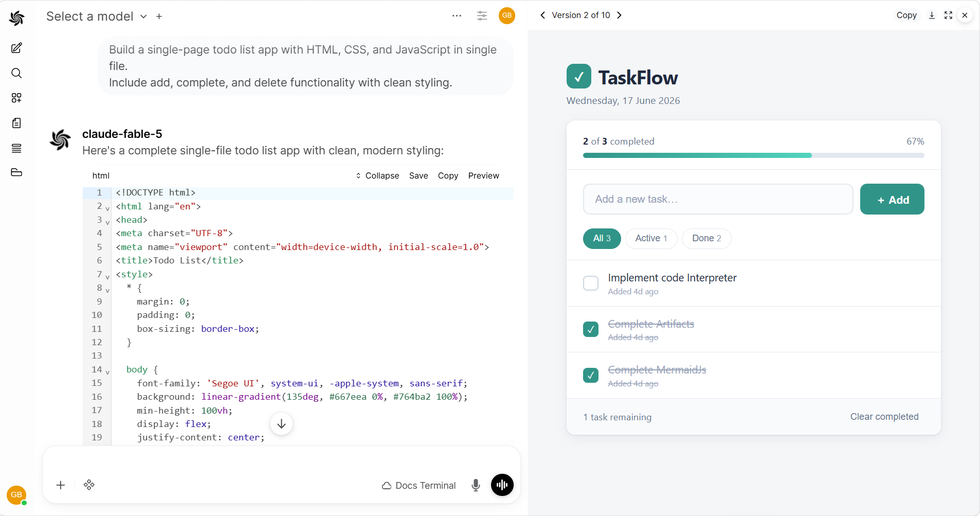Close the artifact preview panel
The image size is (980, 516).
tap(965, 15)
